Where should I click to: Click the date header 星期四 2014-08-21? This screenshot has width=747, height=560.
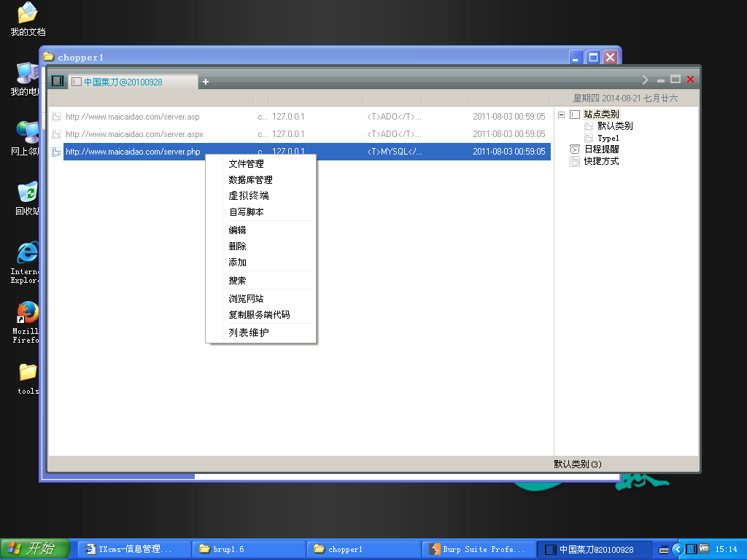tap(624, 98)
